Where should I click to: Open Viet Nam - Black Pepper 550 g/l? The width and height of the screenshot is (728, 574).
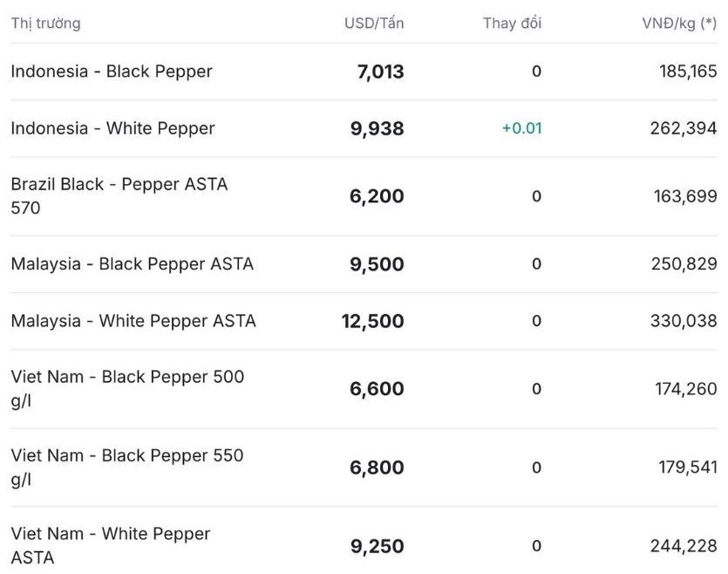pos(127,467)
